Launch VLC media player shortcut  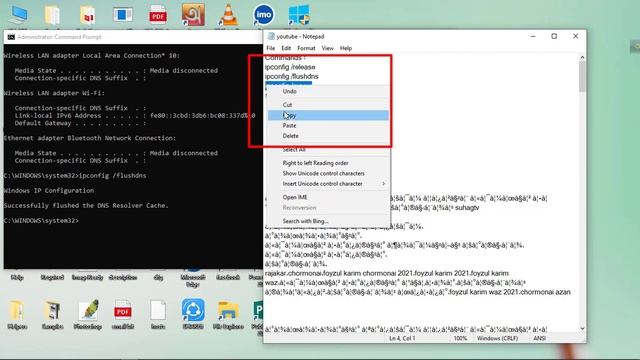(x=228, y=16)
